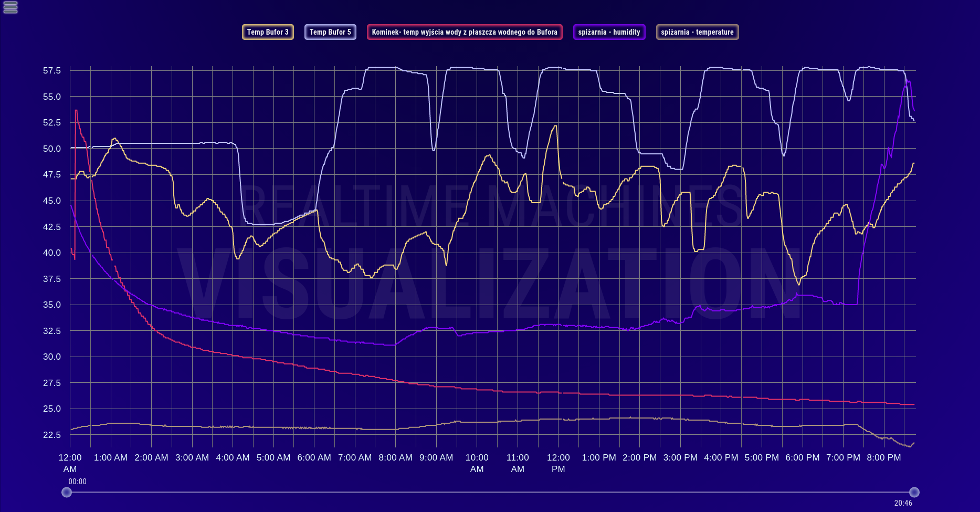Select the left range slider handle at 00:00

(67, 492)
